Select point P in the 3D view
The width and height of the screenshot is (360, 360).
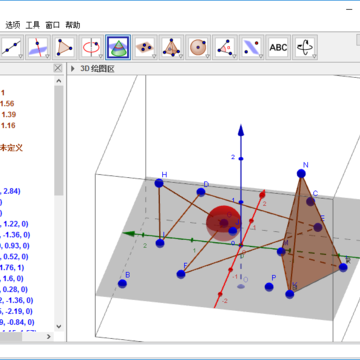(269, 287)
